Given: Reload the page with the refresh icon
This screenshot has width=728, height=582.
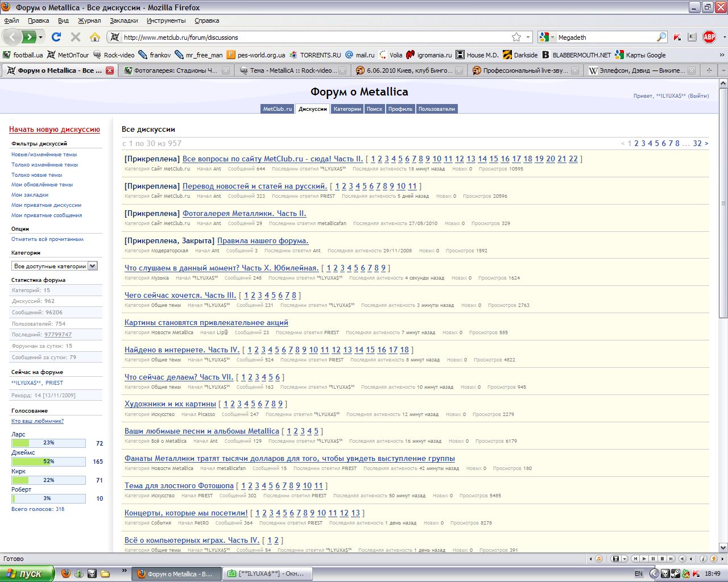Looking at the screenshot, I should (x=56, y=37).
